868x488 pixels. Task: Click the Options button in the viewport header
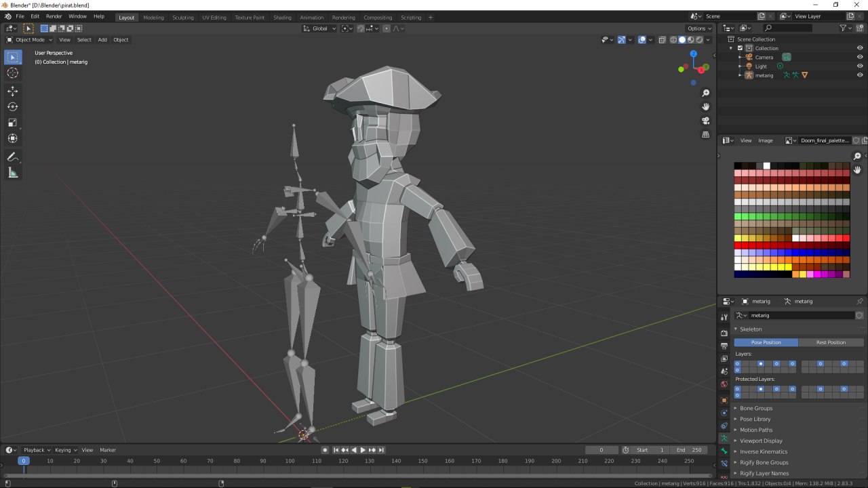[x=699, y=28]
